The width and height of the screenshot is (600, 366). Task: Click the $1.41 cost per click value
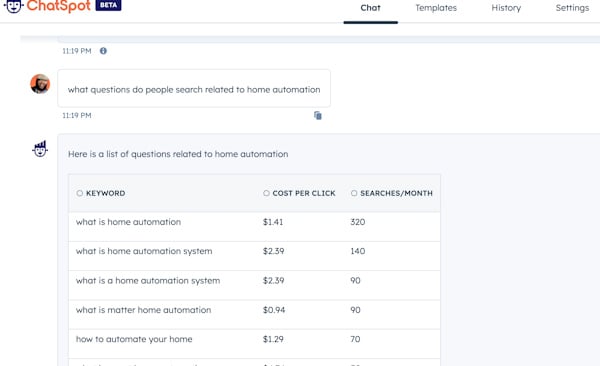[273, 222]
